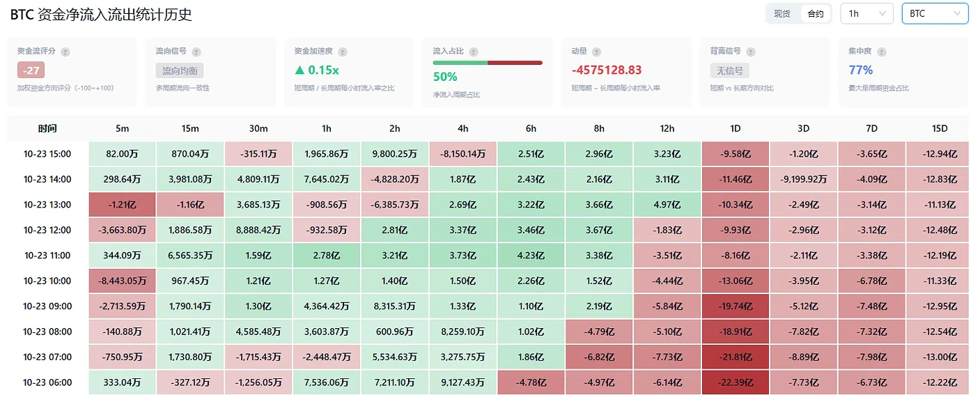The image size is (980, 395).
Task: Click the -27 fund flow score badge
Action: [31, 70]
